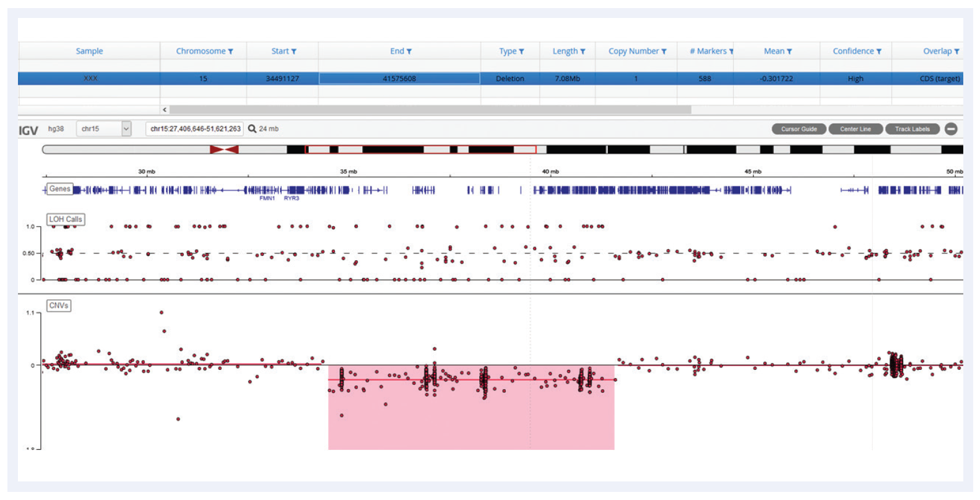Click the centromere marker on ideogram
This screenshot has height=500, width=980.
(x=224, y=149)
